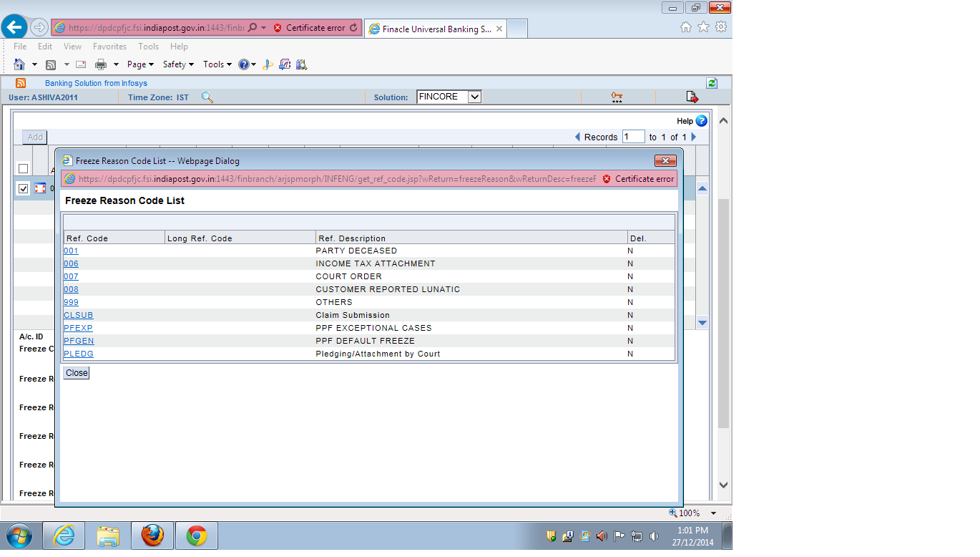This screenshot has width=980, height=557.
Task: Click the sign-out document icon top right
Action: click(691, 95)
